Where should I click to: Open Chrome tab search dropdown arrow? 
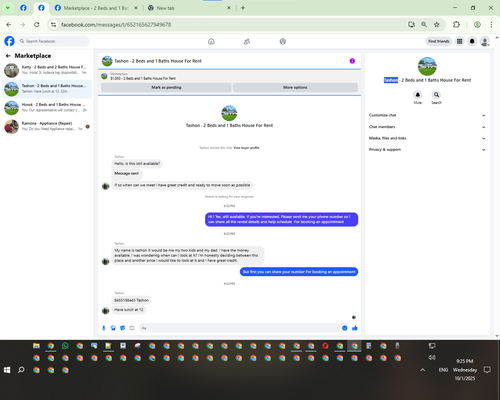8,8
